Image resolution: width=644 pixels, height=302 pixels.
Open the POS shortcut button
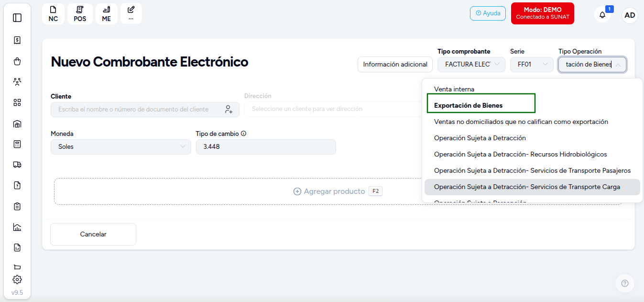80,13
